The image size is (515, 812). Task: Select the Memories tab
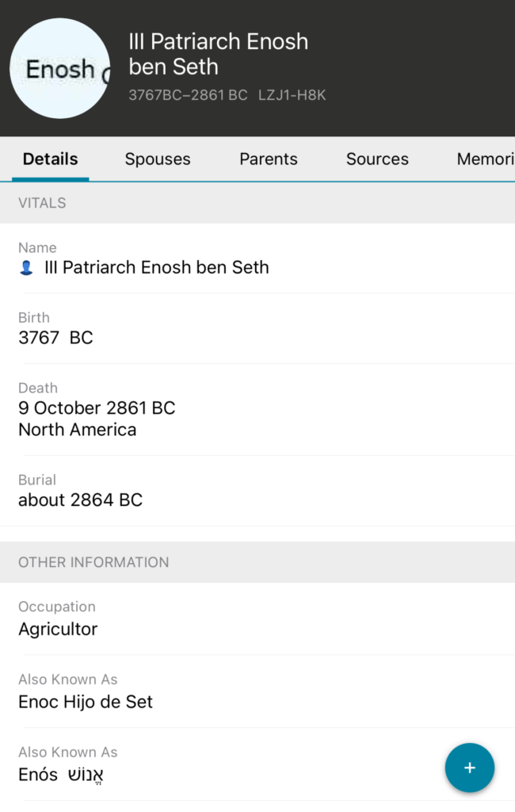point(485,159)
